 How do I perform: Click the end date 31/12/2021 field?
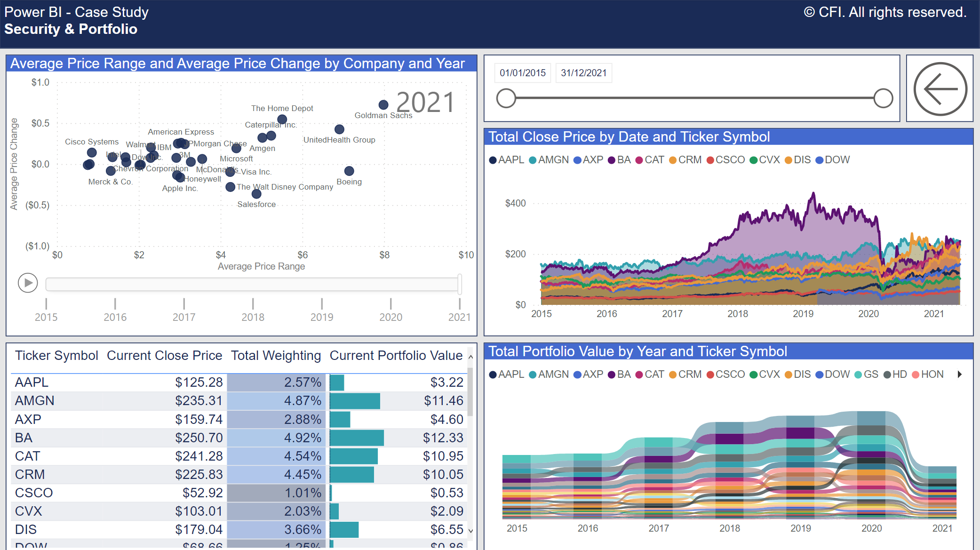click(583, 73)
